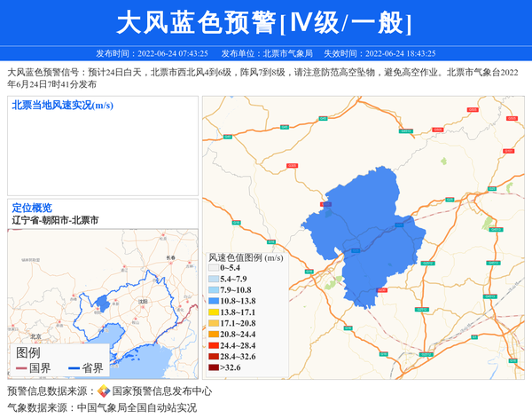Click the 辽宁省-朝阳市-北票市 location text
This screenshot has width=532, height=418.
[55, 219]
